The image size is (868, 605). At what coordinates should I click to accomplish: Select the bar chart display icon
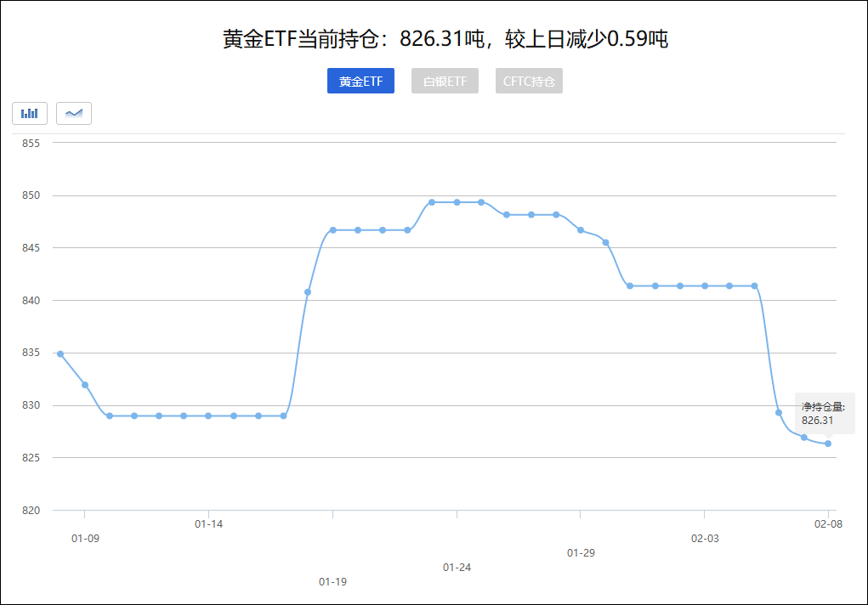(29, 113)
